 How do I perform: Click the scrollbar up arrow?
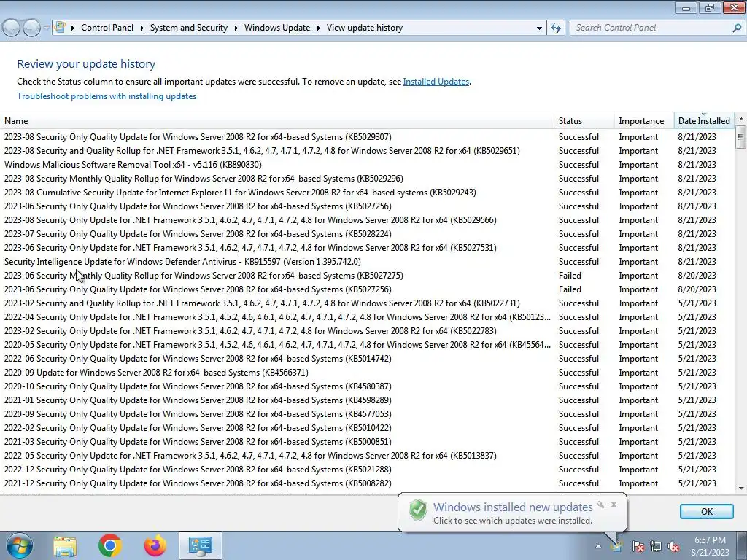point(741,119)
